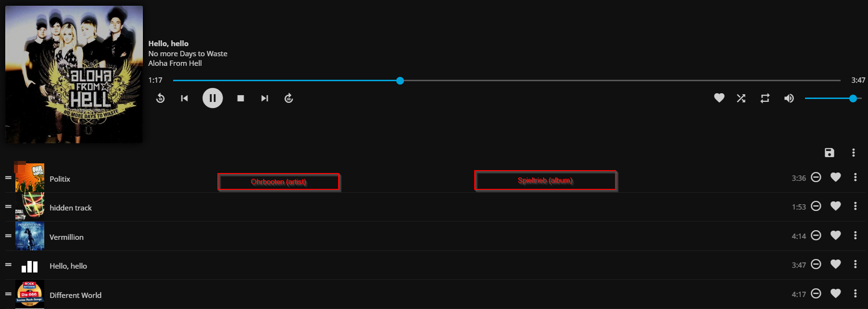Viewport: 868px width, 309px height.
Task: Open more options for Different World
Action: pos(855,294)
